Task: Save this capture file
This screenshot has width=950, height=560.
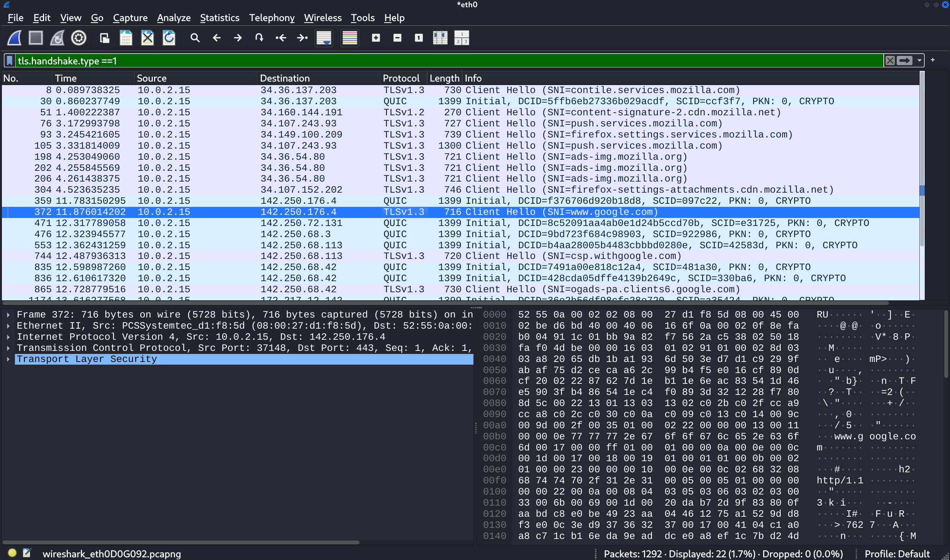Action: [x=126, y=38]
